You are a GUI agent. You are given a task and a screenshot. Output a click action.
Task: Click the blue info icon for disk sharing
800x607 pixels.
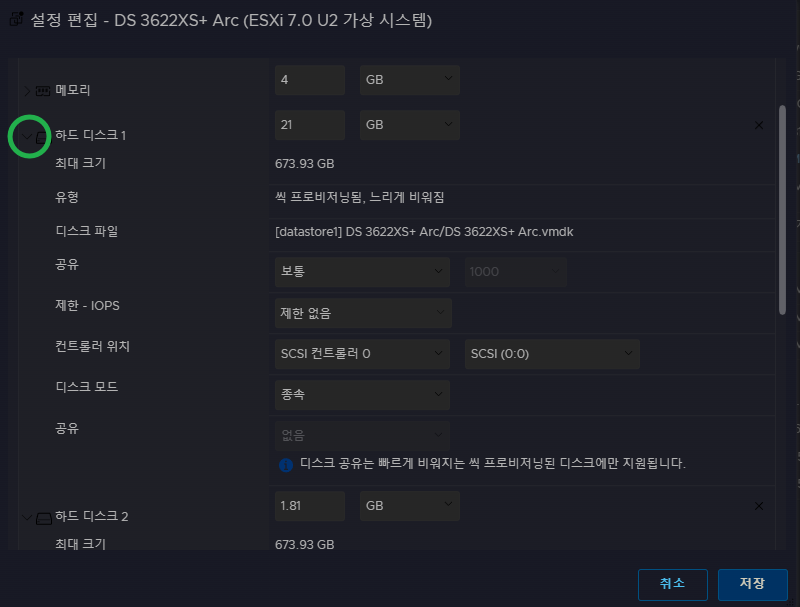click(285, 464)
